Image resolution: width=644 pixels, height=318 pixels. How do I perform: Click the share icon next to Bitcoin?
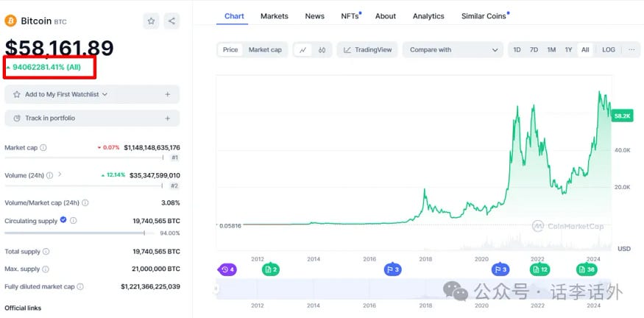coord(171,21)
